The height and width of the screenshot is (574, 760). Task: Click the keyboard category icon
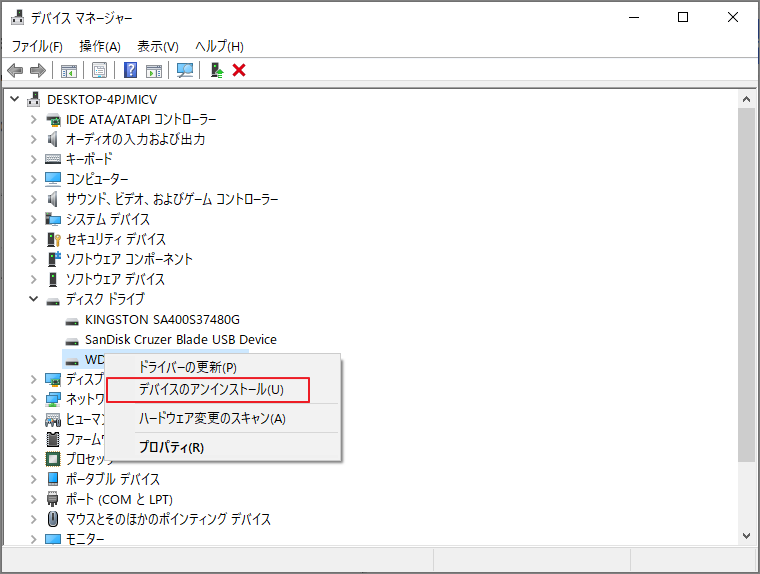53,159
